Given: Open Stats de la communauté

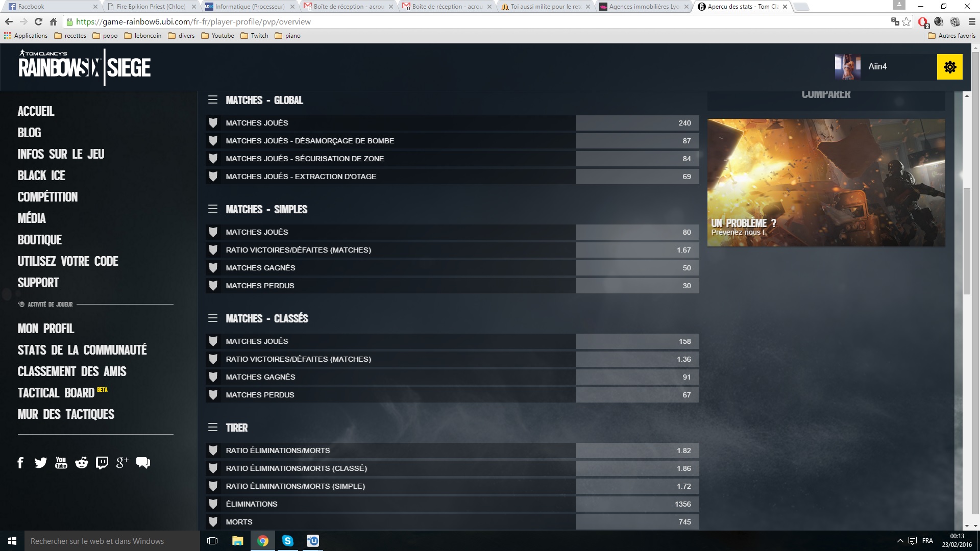Looking at the screenshot, I should coord(82,350).
